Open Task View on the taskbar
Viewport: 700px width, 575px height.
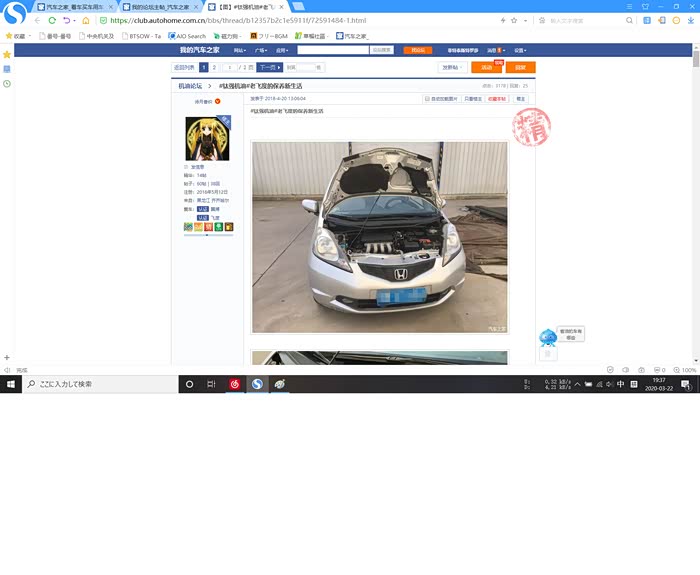point(211,384)
